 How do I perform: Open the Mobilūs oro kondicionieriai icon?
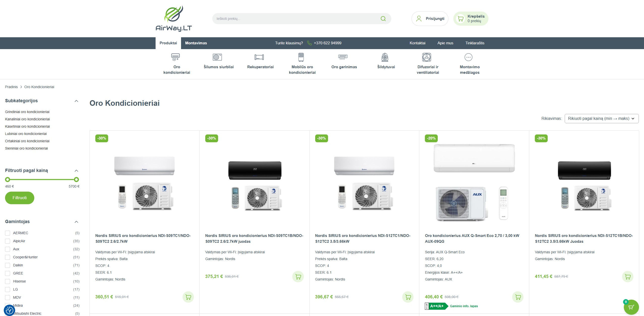click(x=301, y=57)
